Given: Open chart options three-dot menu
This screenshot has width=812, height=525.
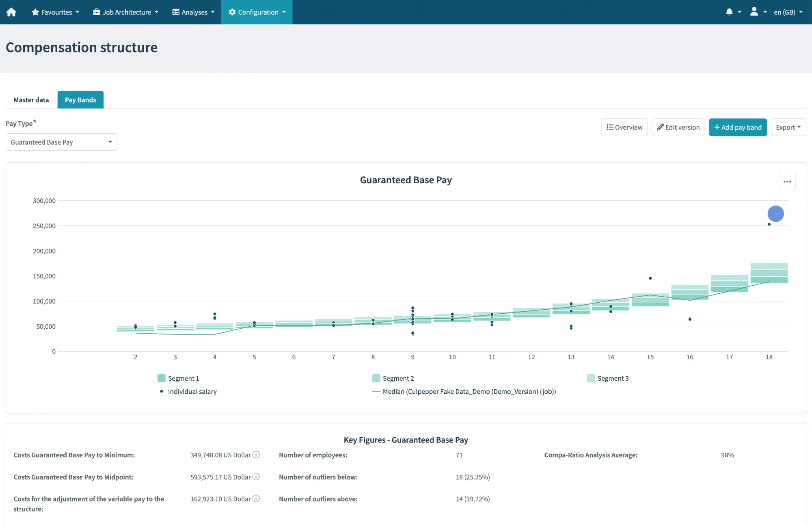Looking at the screenshot, I should coord(787,182).
